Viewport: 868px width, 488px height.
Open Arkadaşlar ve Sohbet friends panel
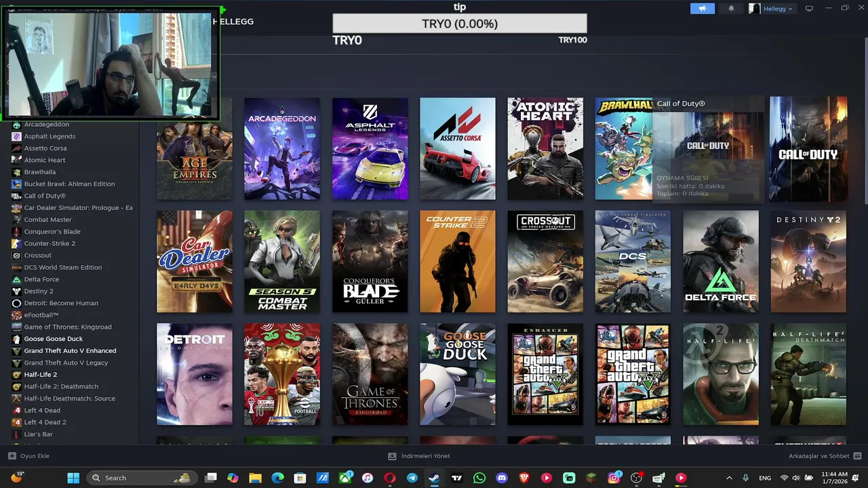coord(825,456)
